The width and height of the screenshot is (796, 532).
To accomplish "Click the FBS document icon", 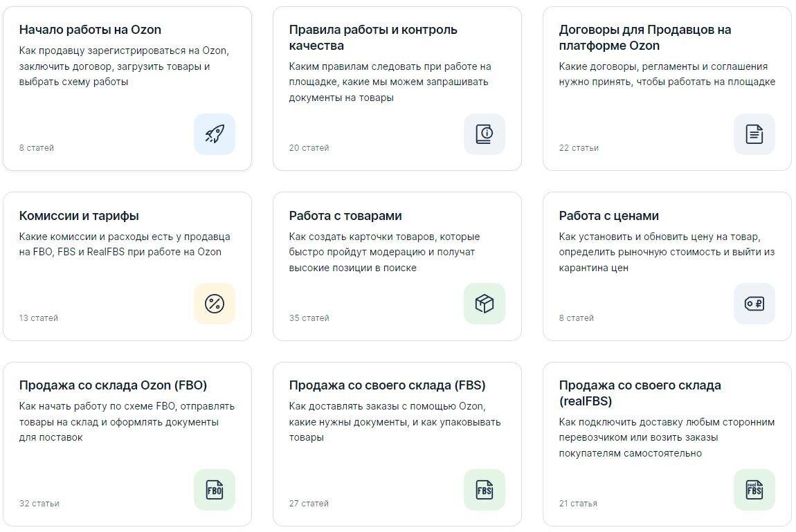I will click(485, 490).
